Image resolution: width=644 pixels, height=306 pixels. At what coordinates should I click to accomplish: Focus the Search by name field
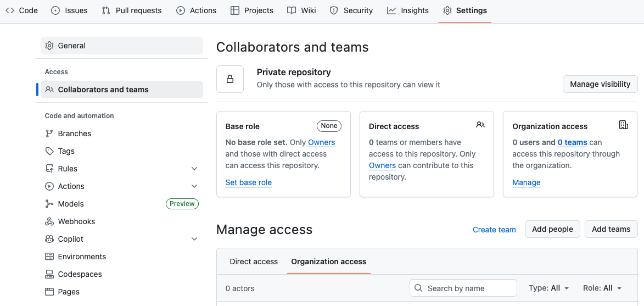point(463,288)
